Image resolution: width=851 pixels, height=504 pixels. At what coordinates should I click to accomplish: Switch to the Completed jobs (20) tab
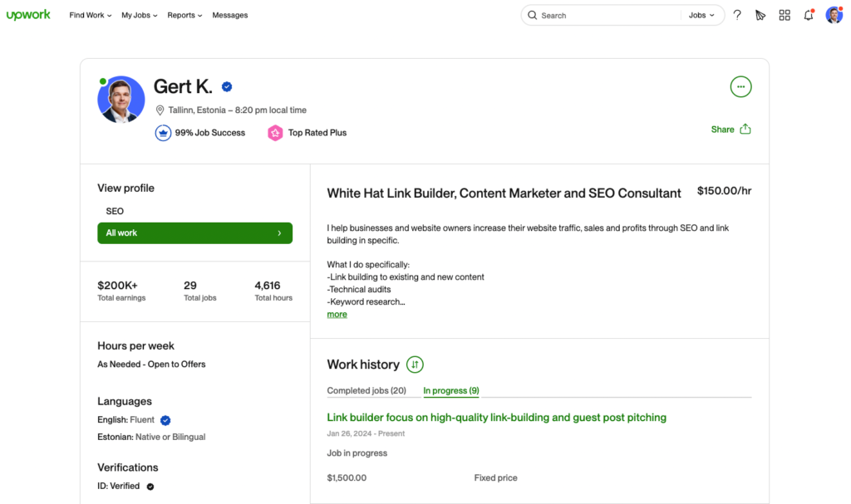366,390
